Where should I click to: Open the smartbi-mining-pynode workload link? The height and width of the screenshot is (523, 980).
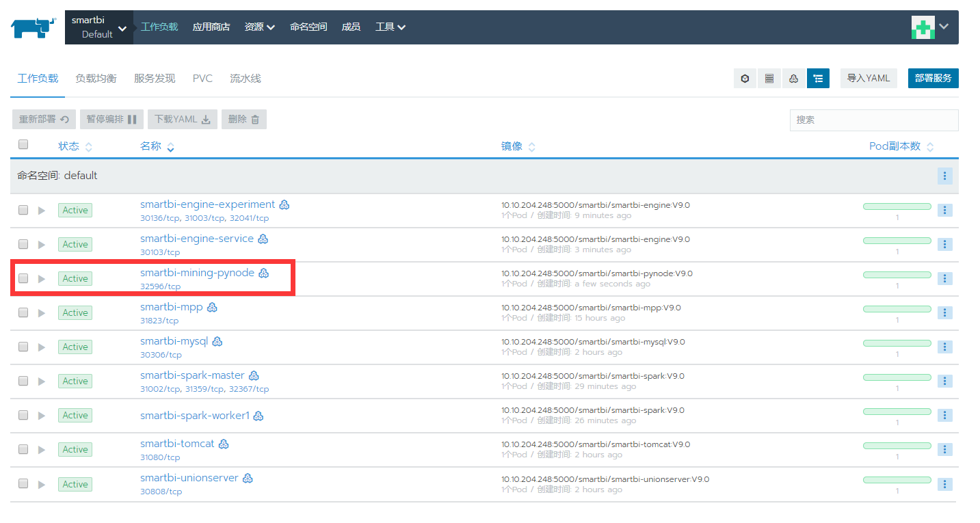197,273
